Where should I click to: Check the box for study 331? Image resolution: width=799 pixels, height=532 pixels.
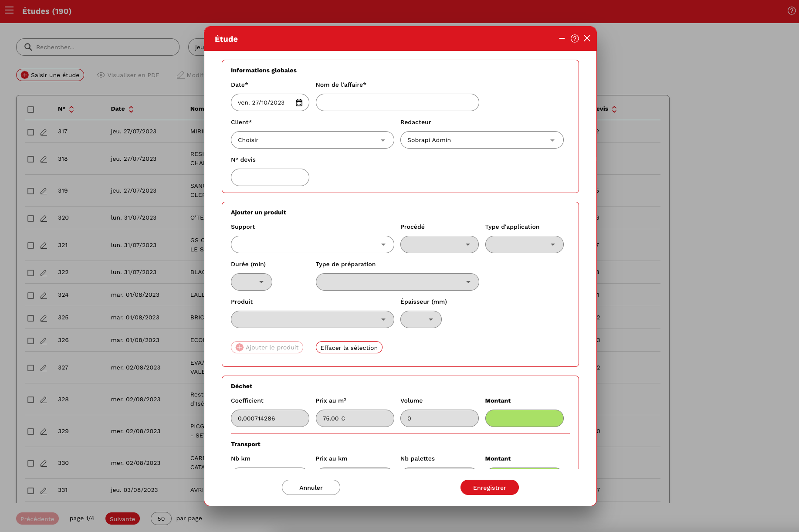point(30,491)
